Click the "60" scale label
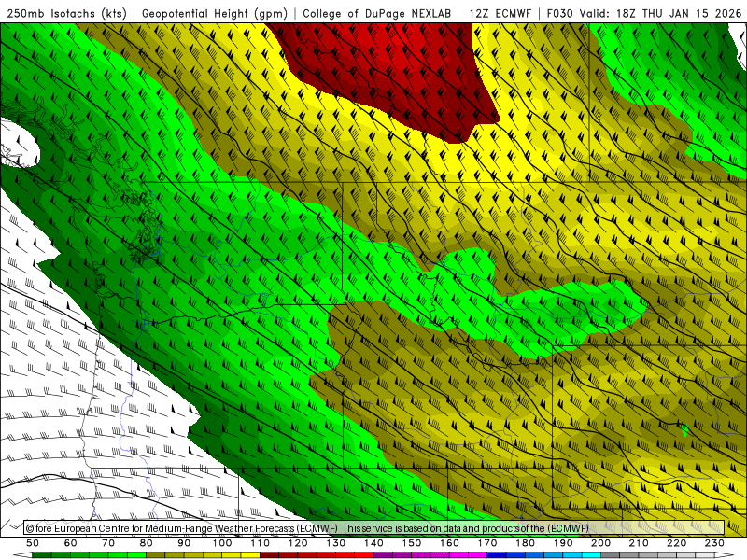The height and width of the screenshot is (560, 747). coord(70,543)
